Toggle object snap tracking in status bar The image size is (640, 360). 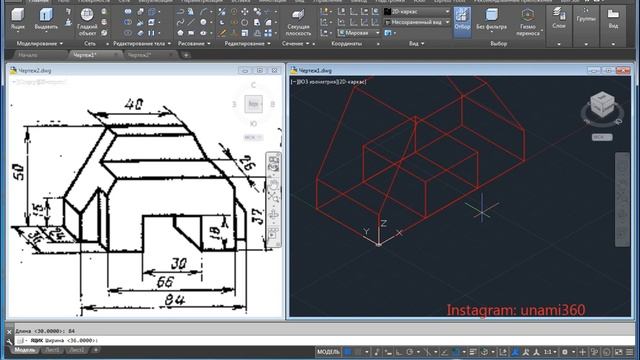point(444,351)
